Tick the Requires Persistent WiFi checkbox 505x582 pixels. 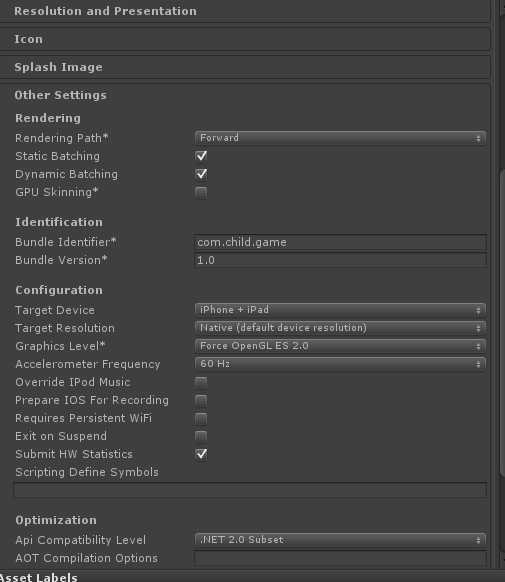201,418
